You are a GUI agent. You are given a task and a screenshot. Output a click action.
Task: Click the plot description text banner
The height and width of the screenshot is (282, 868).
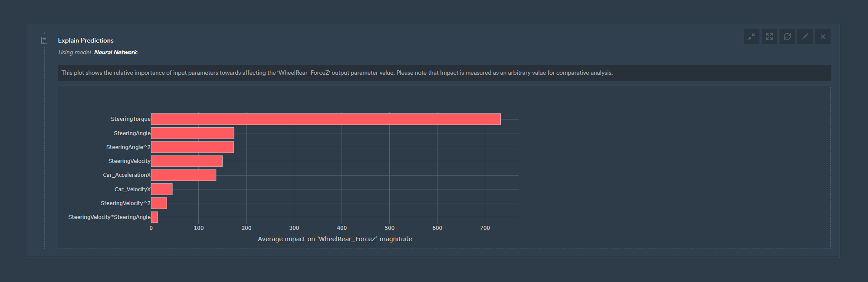444,73
